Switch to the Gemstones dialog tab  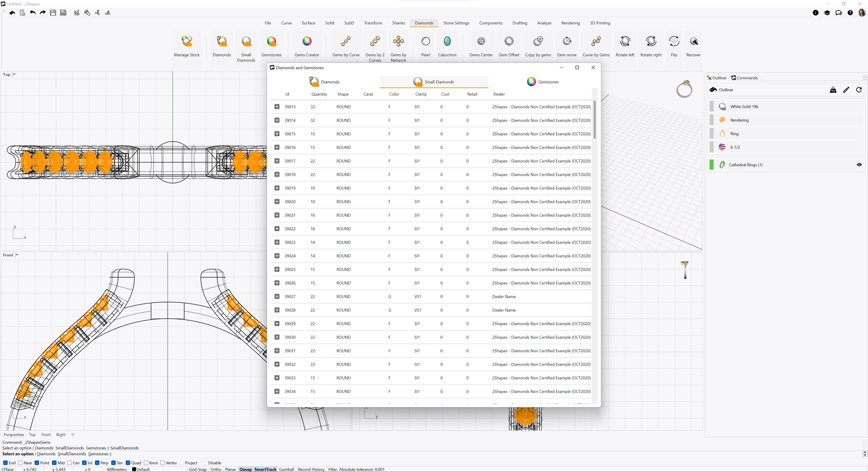tap(542, 82)
